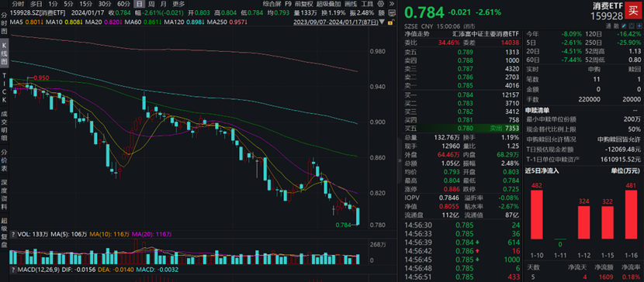Select the 多日 timeframe tab

(36, 4)
